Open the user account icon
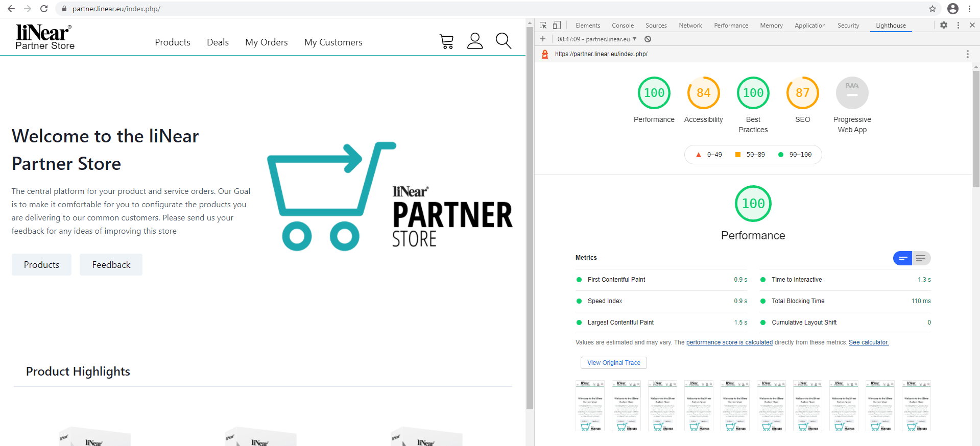Image resolution: width=980 pixels, height=446 pixels. [475, 41]
